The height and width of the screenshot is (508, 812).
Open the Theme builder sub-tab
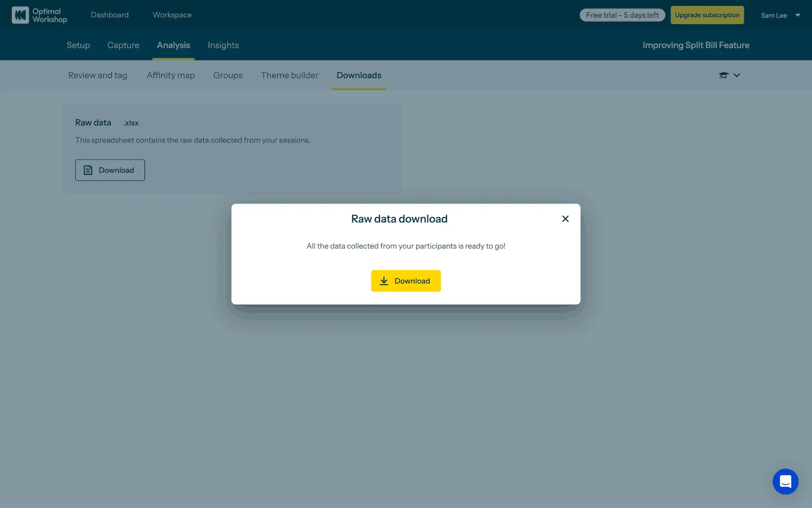coord(289,75)
